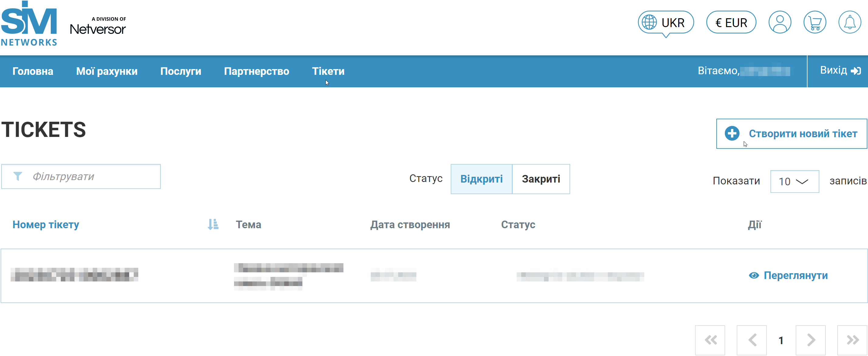Image resolution: width=868 pixels, height=356 pixels.
Task: Click the Вихід logout link
Action: 840,70
